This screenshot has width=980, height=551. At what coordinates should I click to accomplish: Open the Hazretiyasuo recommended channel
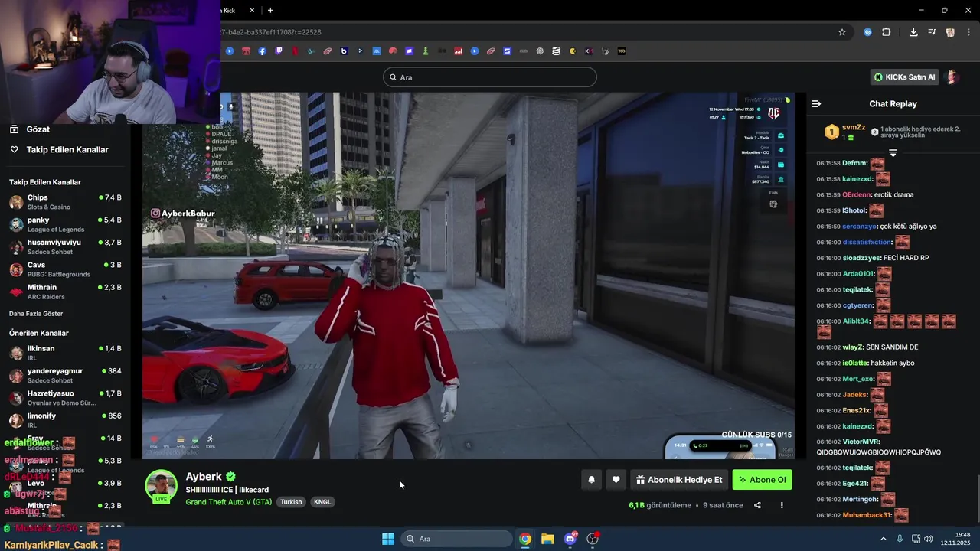tap(64, 398)
